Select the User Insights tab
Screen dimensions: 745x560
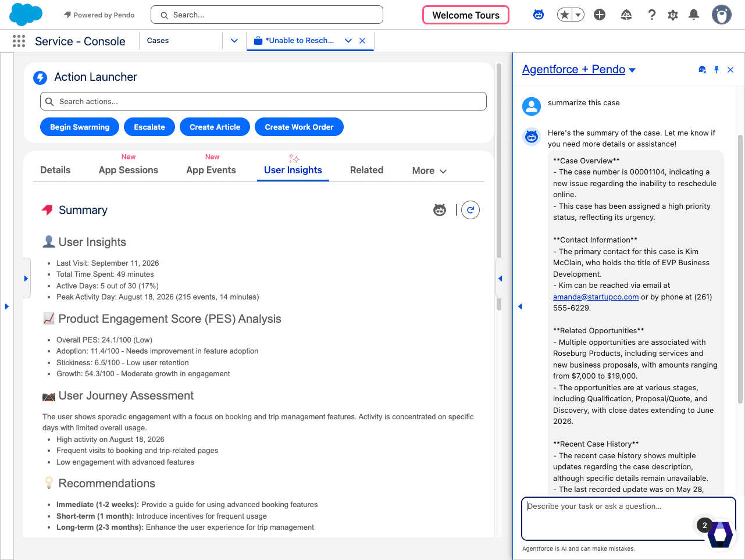[x=293, y=170]
